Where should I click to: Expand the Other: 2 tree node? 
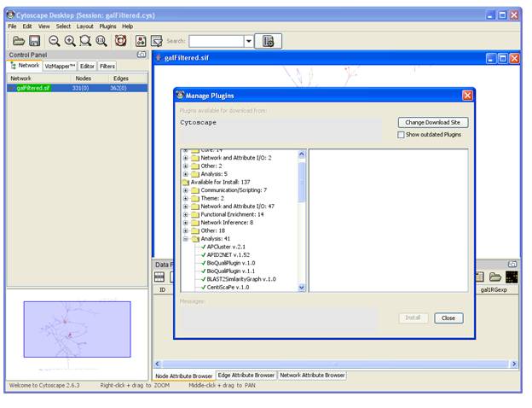tap(185, 166)
